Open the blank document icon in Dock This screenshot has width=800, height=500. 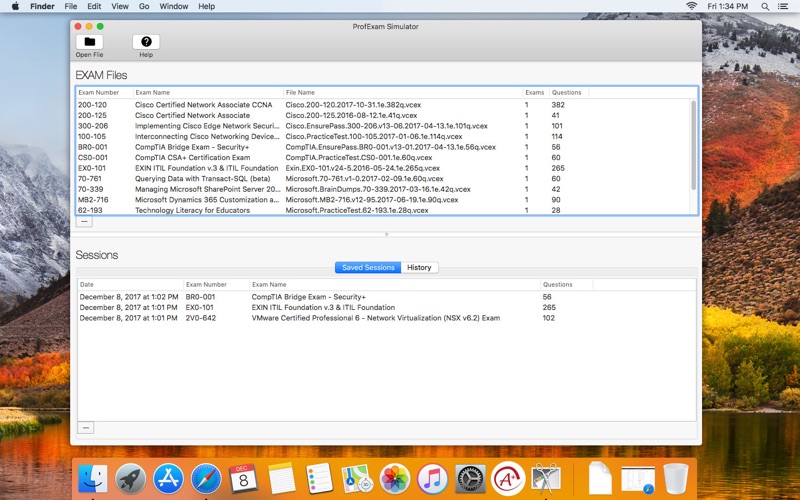pyautogui.click(x=600, y=478)
